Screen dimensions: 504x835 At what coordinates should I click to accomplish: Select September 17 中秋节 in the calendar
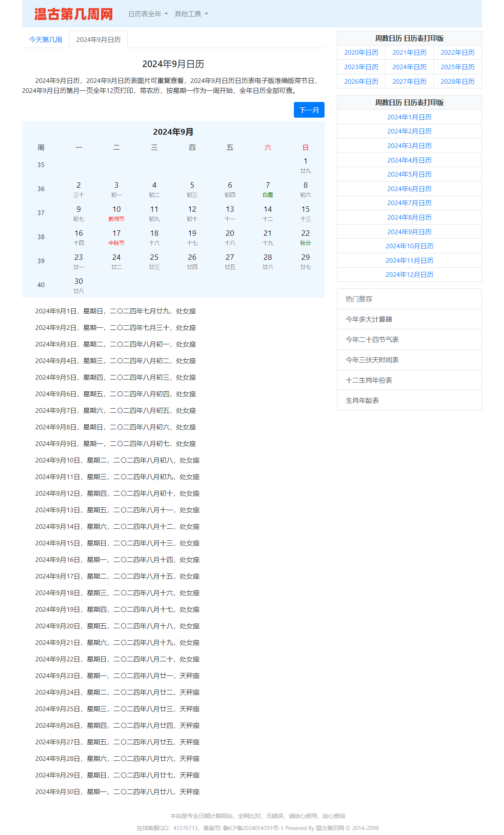116,237
